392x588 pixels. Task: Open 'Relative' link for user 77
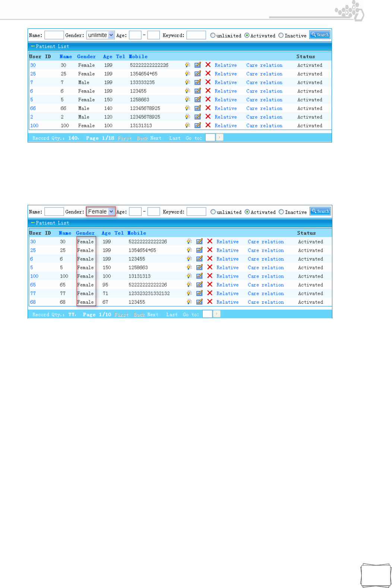click(x=227, y=293)
